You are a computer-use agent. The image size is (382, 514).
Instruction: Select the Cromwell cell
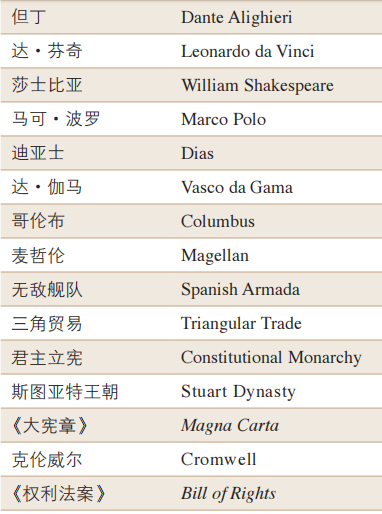[218, 460]
